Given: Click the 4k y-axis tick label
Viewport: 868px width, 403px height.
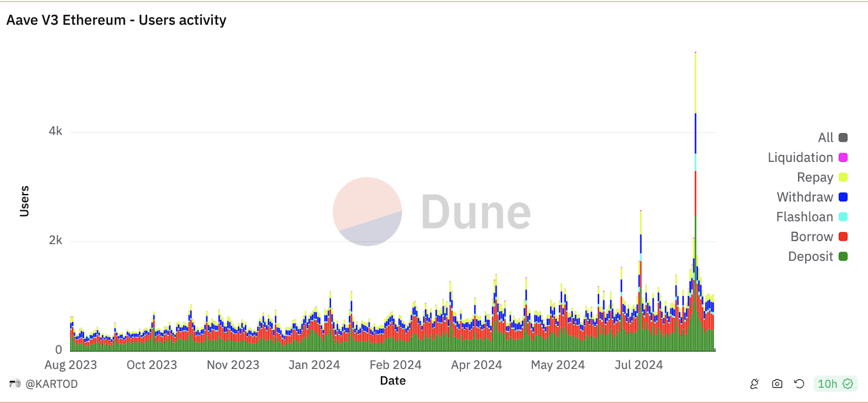Looking at the screenshot, I should coord(55,131).
